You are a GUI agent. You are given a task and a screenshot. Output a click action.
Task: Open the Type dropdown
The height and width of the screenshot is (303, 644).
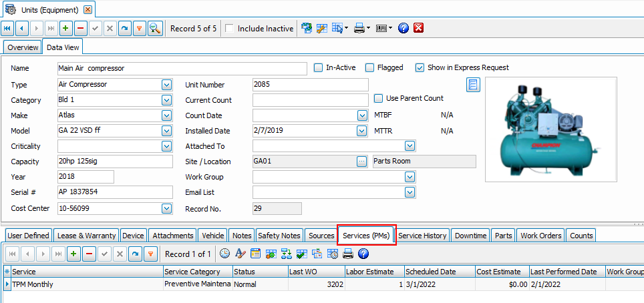(x=166, y=85)
